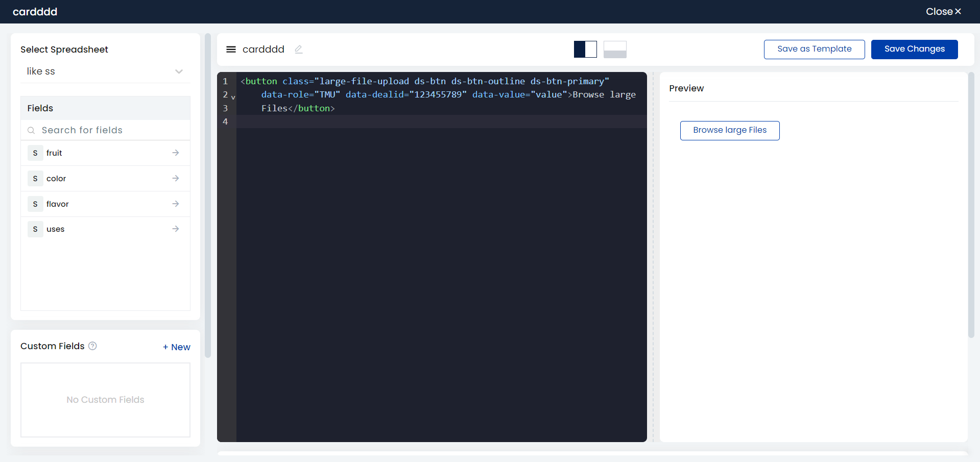Click Browse large Files preview button
This screenshot has width=980, height=462.
pos(729,131)
